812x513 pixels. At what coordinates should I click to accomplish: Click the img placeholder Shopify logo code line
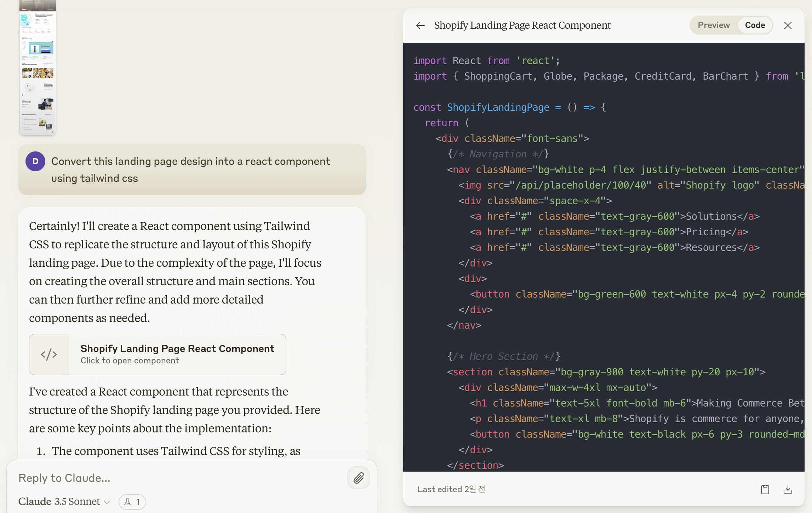click(631, 185)
